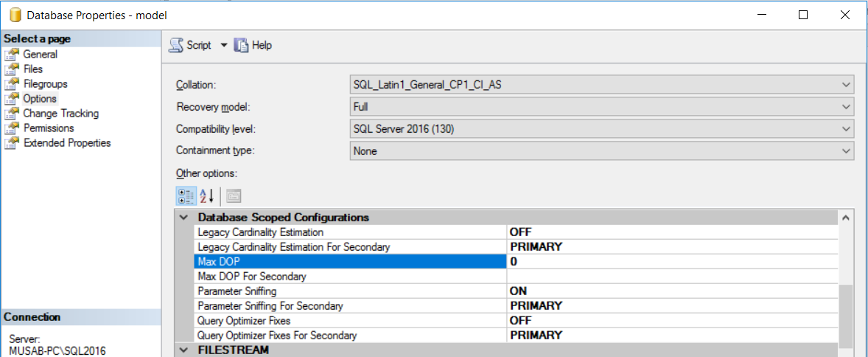This screenshot has height=357, width=868.
Task: Open the Change Tracking page
Action: tap(61, 114)
